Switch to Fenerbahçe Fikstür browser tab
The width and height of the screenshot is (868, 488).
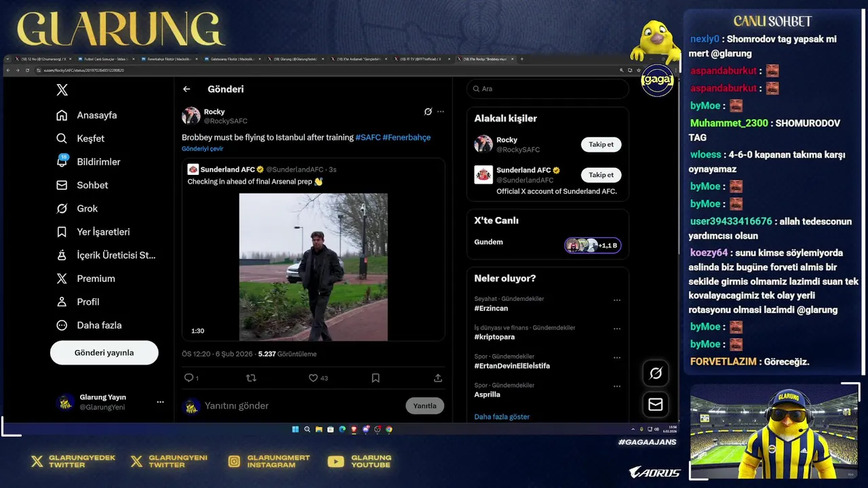pos(169,60)
